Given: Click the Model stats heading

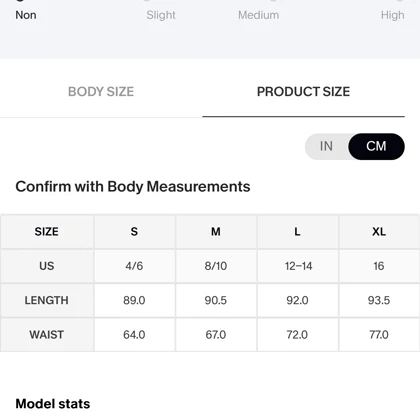Looking at the screenshot, I should (53, 404).
